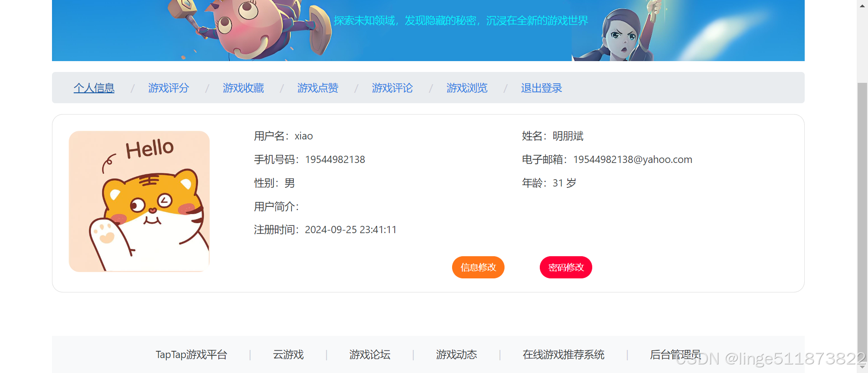Click the 用户简介 label
This screenshot has width=868, height=373.
click(276, 206)
